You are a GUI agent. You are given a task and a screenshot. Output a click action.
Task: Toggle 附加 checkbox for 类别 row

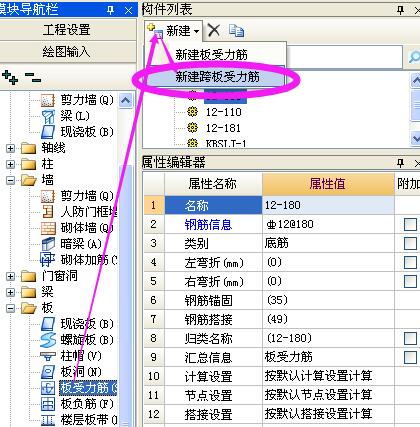click(x=410, y=243)
